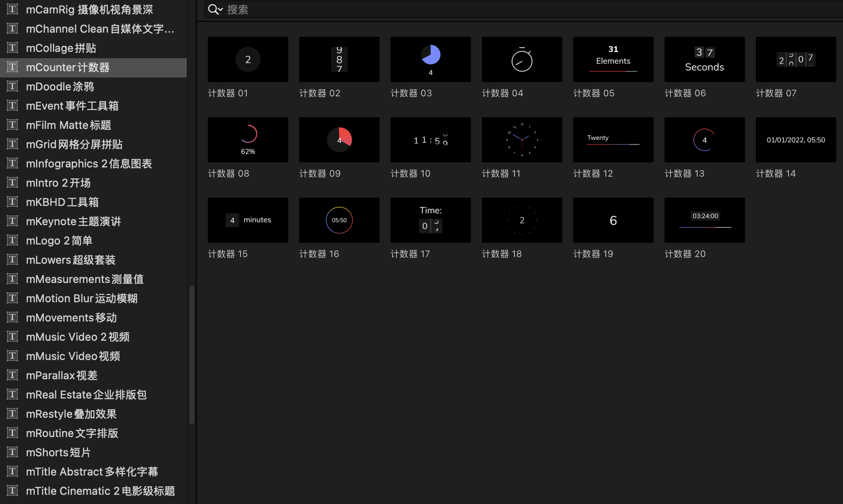Viewport: 843px width, 504px height.
Task: Select mShorts 短片 category
Action: (x=93, y=453)
